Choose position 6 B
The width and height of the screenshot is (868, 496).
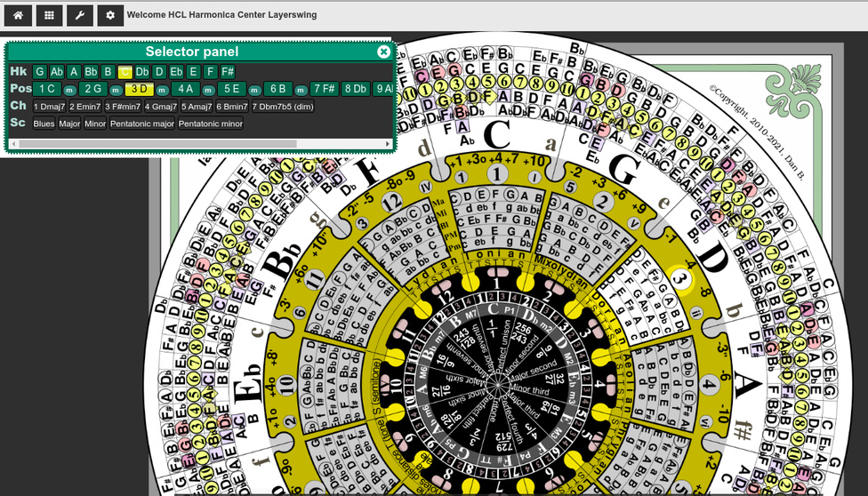click(277, 89)
